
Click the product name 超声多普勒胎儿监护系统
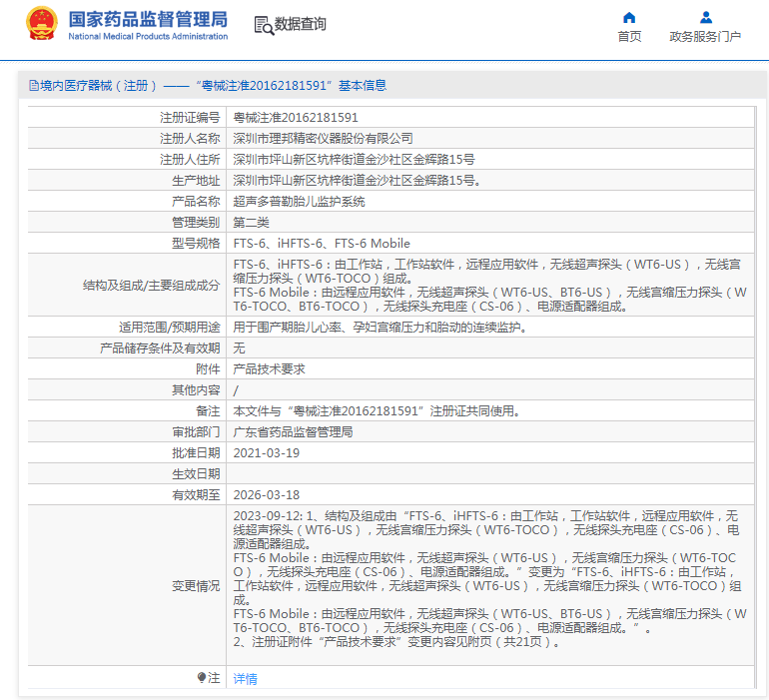300,201
